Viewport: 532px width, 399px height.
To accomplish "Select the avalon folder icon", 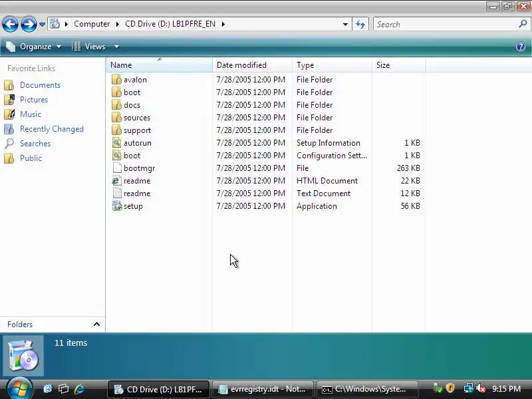I will pyautogui.click(x=116, y=80).
